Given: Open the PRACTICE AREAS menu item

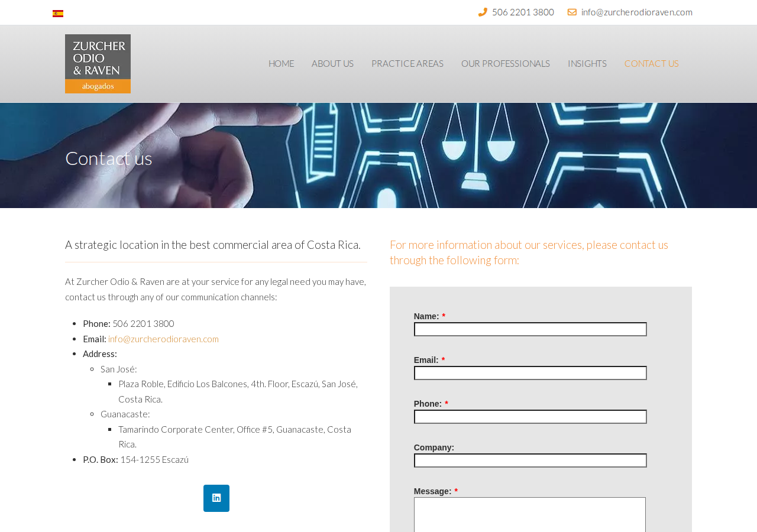Looking at the screenshot, I should coord(407,63).
